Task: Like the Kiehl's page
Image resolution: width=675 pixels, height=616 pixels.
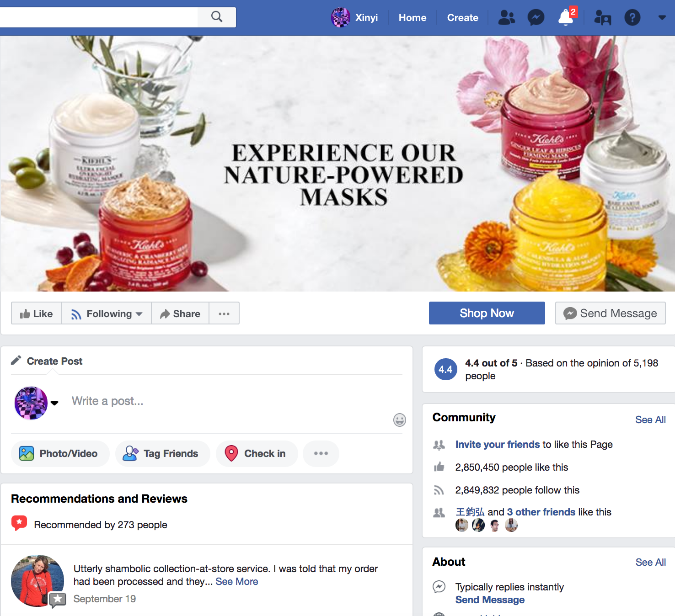Action: pyautogui.click(x=37, y=313)
